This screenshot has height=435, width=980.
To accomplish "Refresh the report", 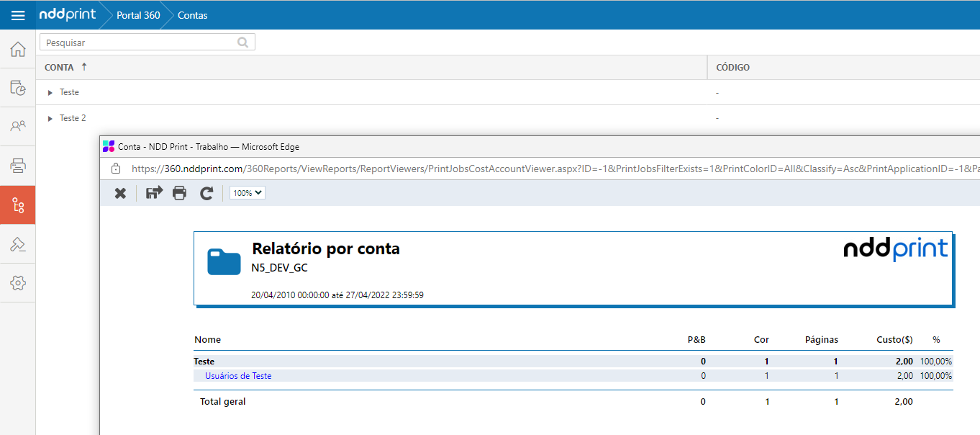I will tap(207, 193).
